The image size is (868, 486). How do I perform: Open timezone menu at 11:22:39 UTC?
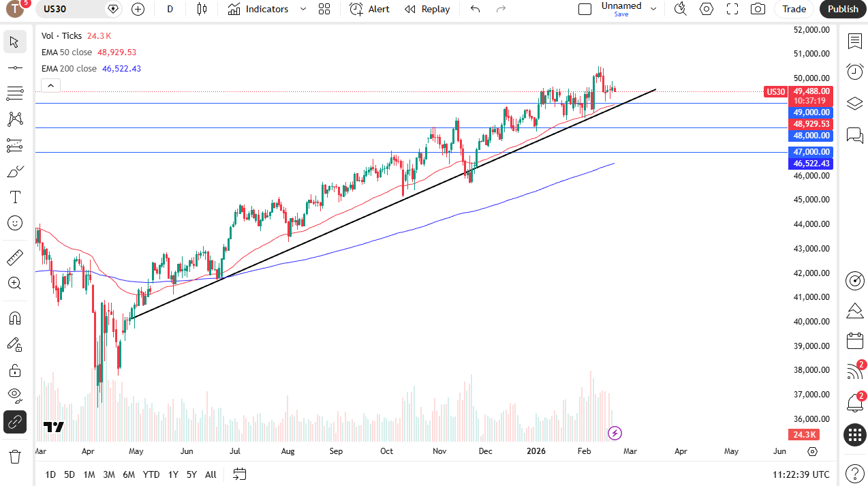click(x=801, y=474)
